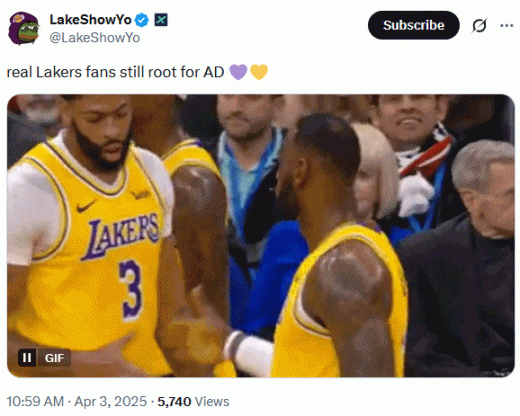
Task: Click the affiliate badge beside the verified checkmark
Action: click(161, 20)
